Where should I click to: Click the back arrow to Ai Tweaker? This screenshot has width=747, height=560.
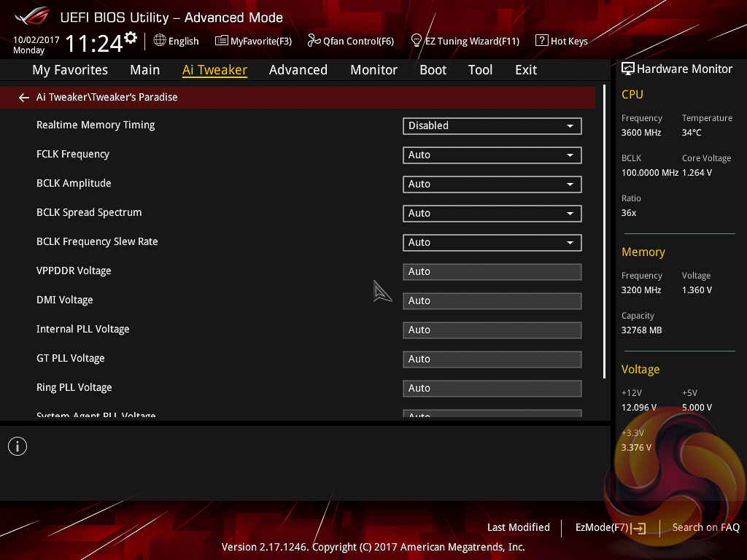(x=24, y=98)
